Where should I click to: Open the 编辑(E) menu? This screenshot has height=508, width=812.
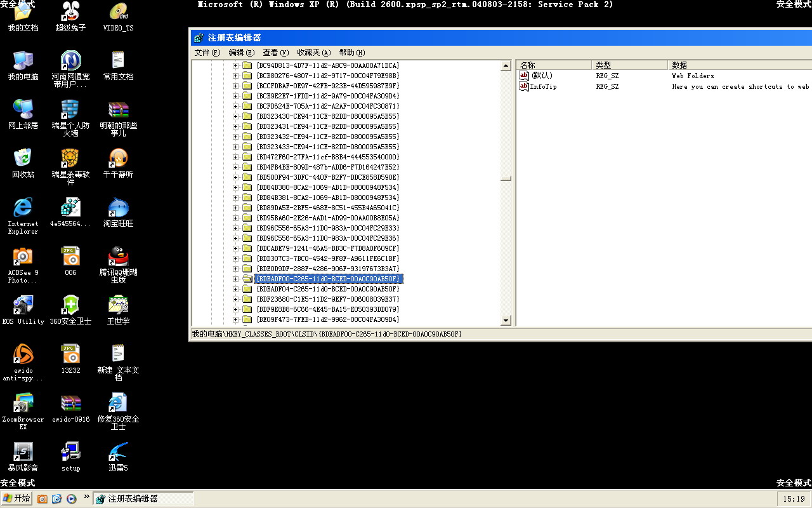pos(242,53)
